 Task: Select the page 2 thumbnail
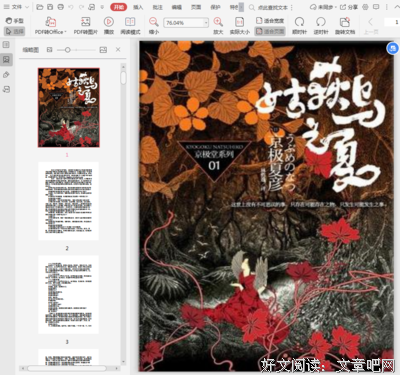pyautogui.click(x=68, y=201)
